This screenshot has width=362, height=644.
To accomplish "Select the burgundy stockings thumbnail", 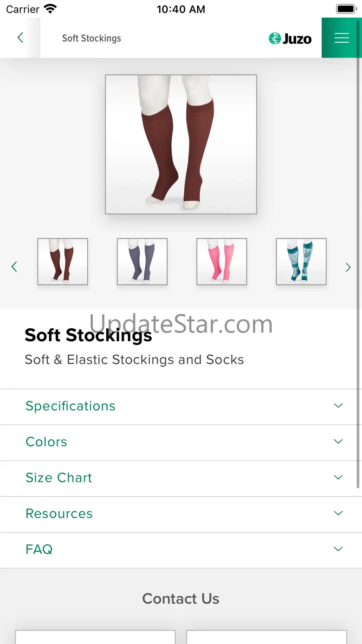I will click(x=63, y=261).
